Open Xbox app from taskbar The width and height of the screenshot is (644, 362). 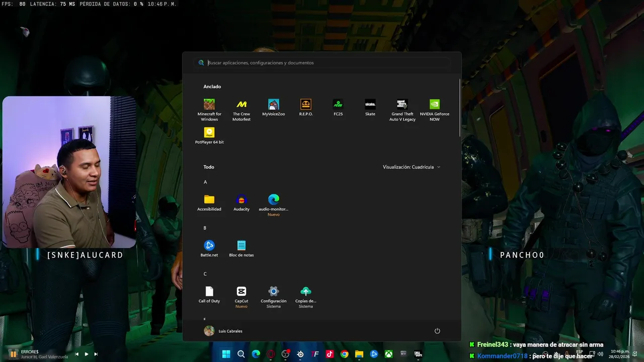click(x=388, y=354)
